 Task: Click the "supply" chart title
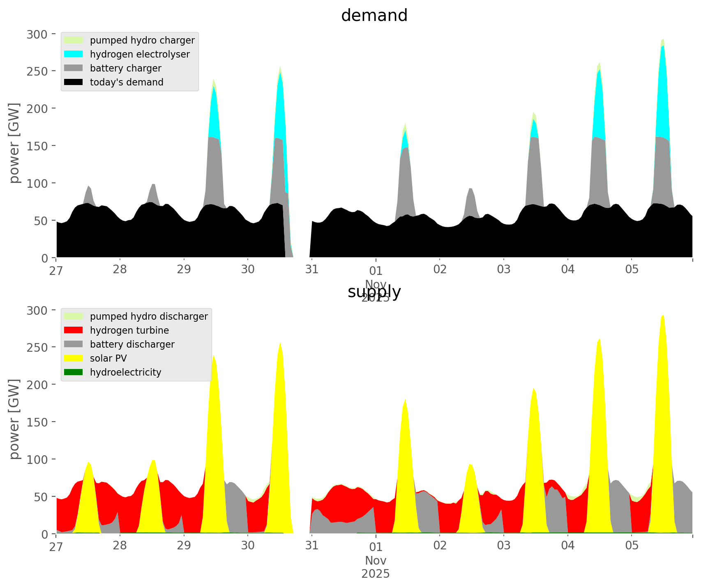pos(374,292)
